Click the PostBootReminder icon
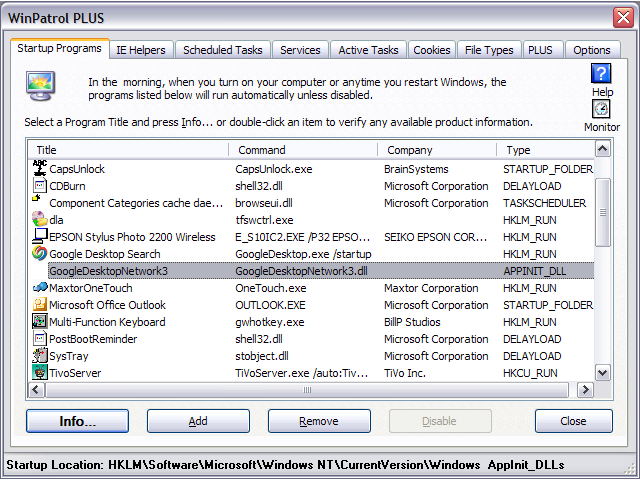 point(40,338)
